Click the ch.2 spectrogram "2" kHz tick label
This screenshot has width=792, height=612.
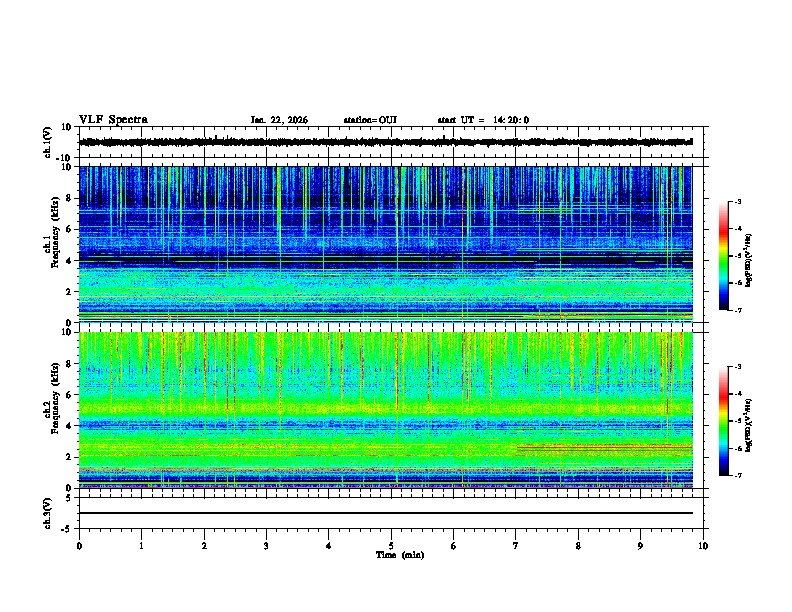[x=70, y=457]
